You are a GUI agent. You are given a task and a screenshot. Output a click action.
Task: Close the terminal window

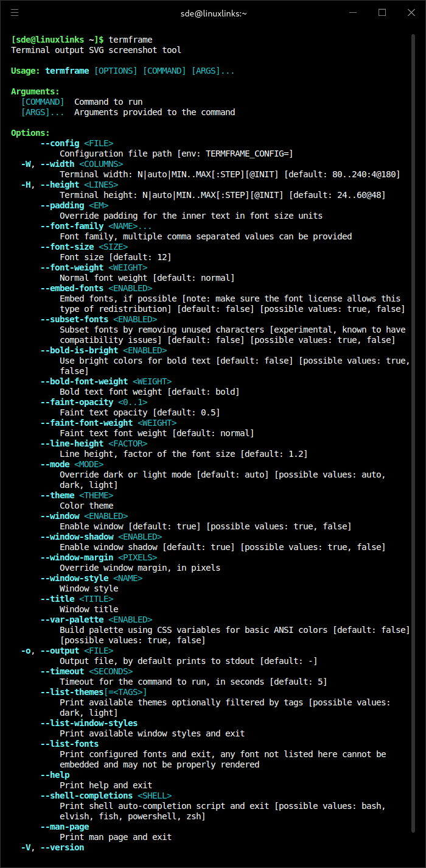411,12
